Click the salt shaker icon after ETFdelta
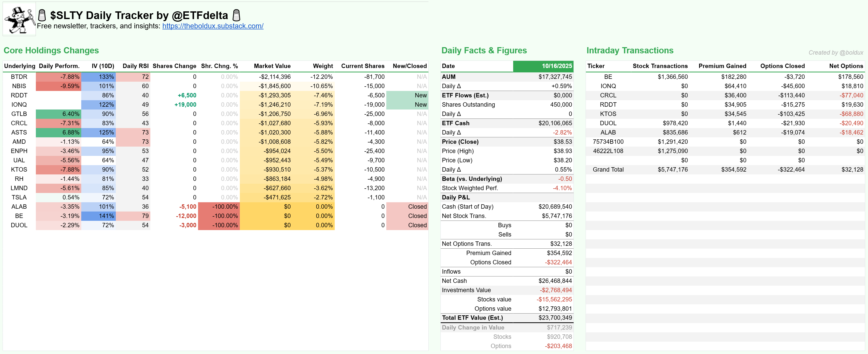Screen dimensions: 868x354 [236, 15]
